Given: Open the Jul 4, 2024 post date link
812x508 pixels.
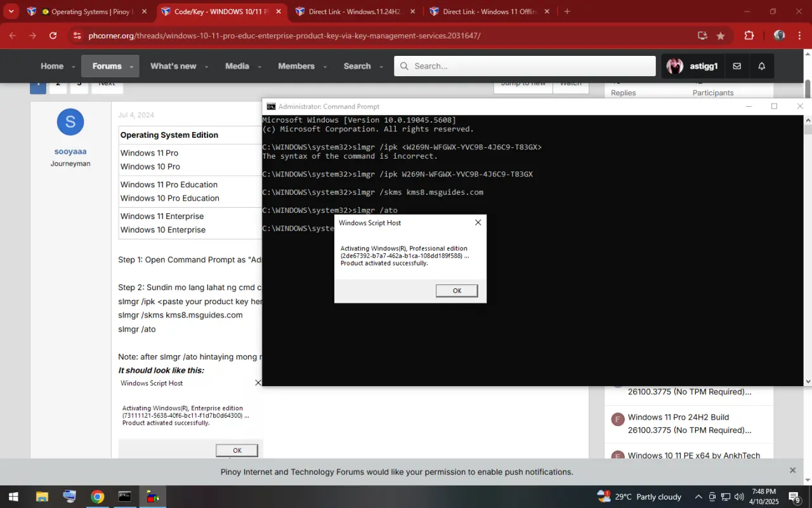Looking at the screenshot, I should coord(136,115).
